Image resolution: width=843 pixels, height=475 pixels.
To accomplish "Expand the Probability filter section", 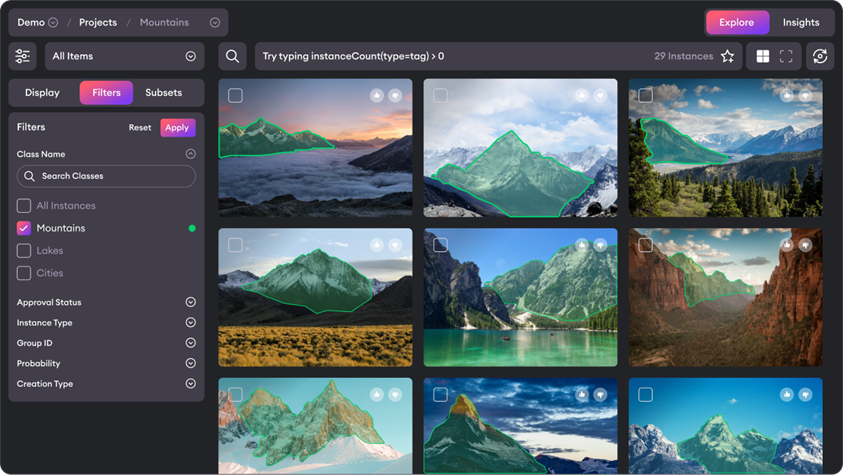I will tap(190, 364).
